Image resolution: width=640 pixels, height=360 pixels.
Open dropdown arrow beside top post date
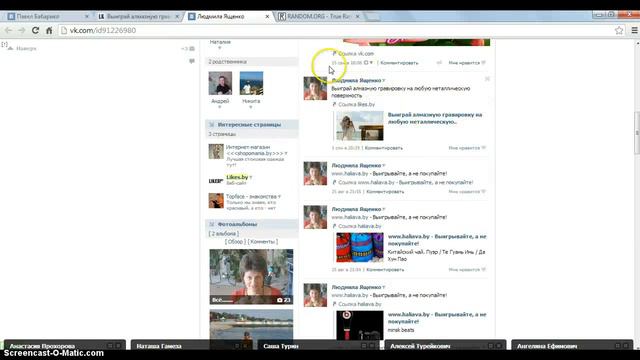[371, 63]
